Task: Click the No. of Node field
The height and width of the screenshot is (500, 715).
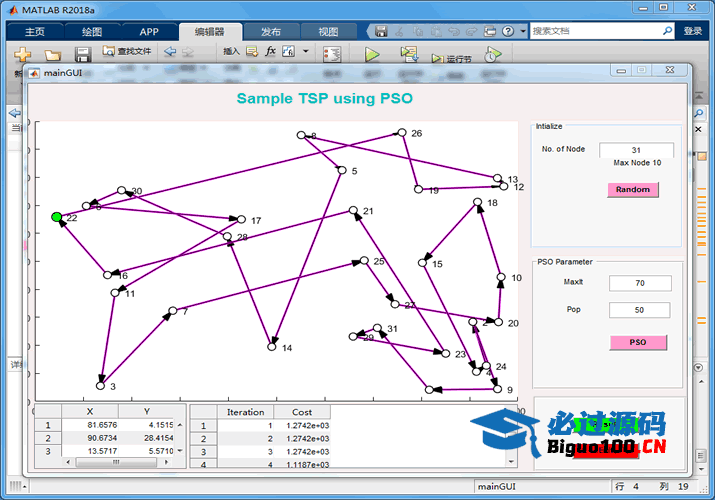Action: pyautogui.click(x=636, y=150)
